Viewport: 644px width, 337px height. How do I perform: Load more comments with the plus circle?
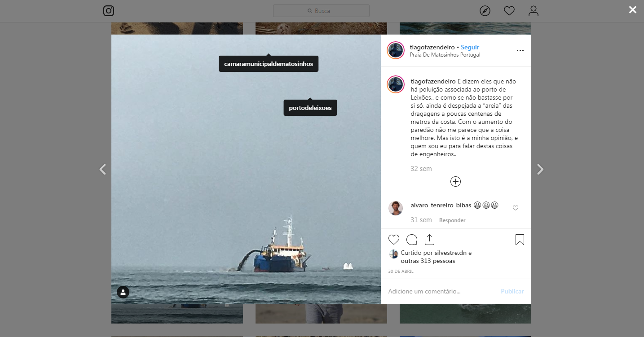click(x=455, y=181)
